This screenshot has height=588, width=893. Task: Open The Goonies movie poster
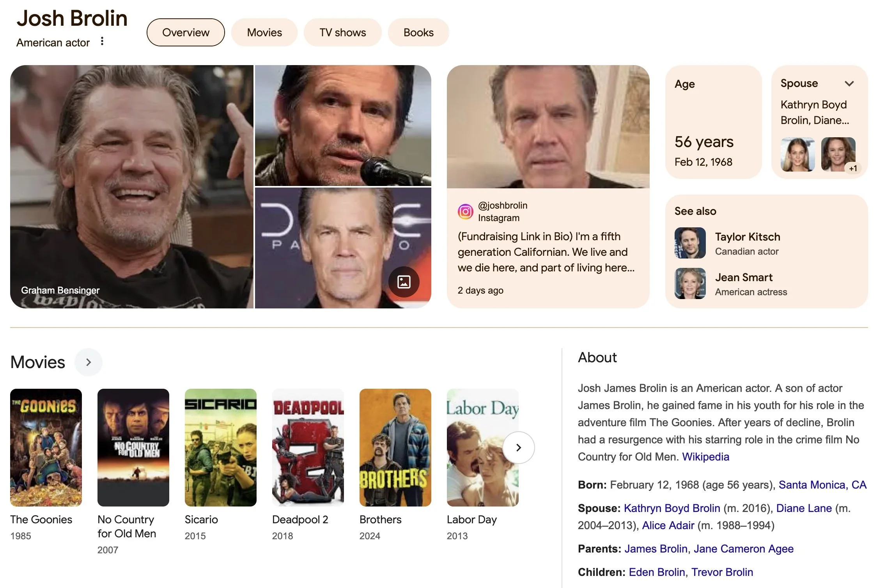click(x=46, y=447)
